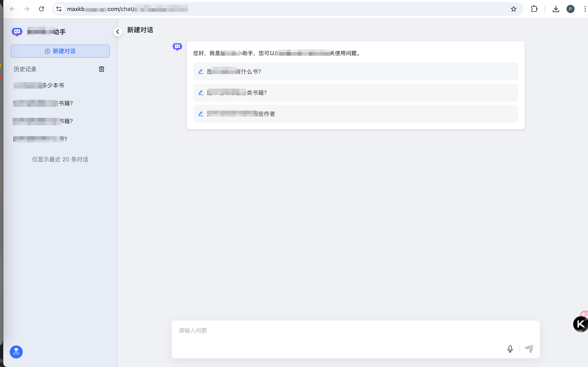
Task: Click edit pencil icon beside 有什么书? suggestion
Action: [x=201, y=72]
